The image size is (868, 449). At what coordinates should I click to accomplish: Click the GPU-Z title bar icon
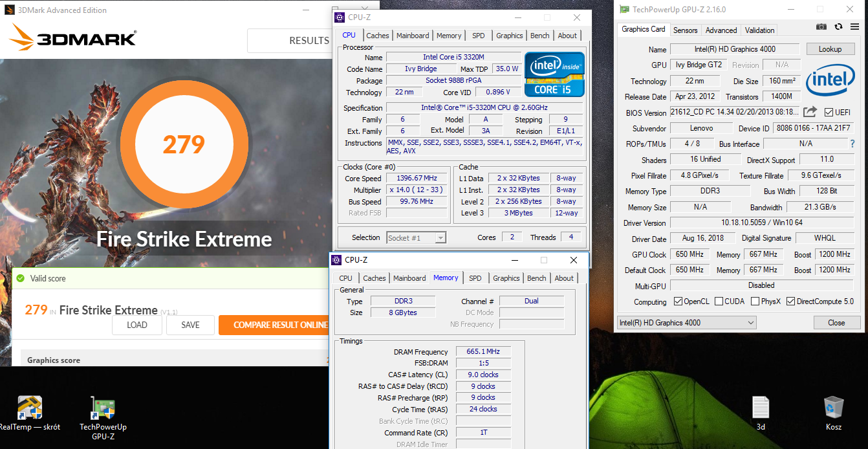[x=624, y=10]
